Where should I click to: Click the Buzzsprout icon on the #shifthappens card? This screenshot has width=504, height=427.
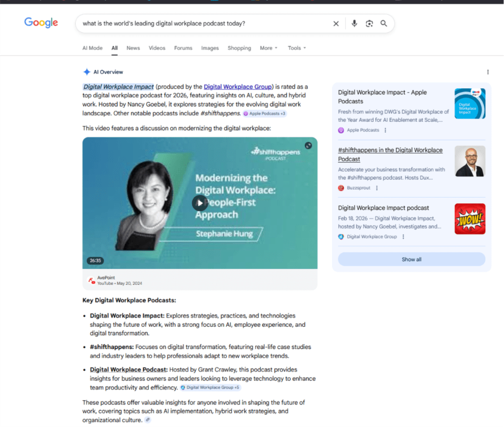pyautogui.click(x=340, y=187)
